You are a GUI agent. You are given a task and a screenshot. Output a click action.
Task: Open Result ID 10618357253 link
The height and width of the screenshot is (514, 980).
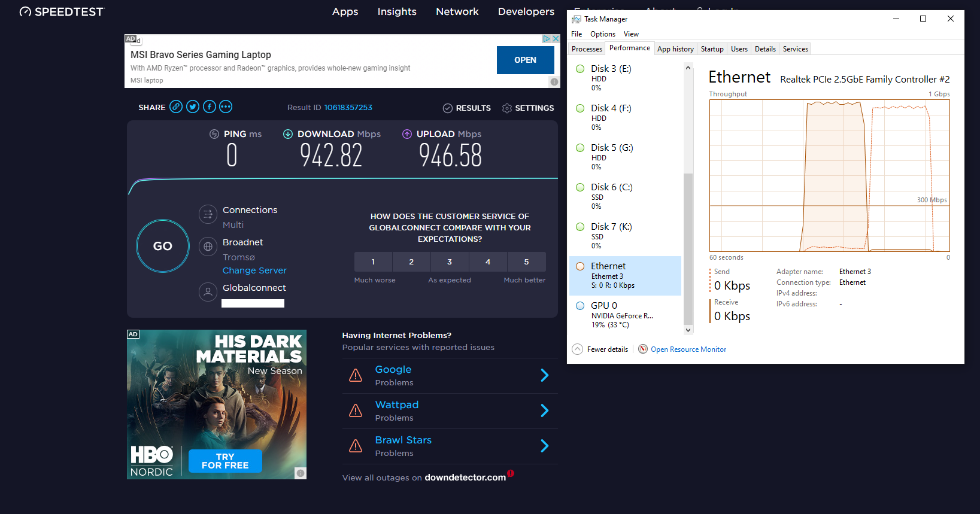pyautogui.click(x=348, y=108)
